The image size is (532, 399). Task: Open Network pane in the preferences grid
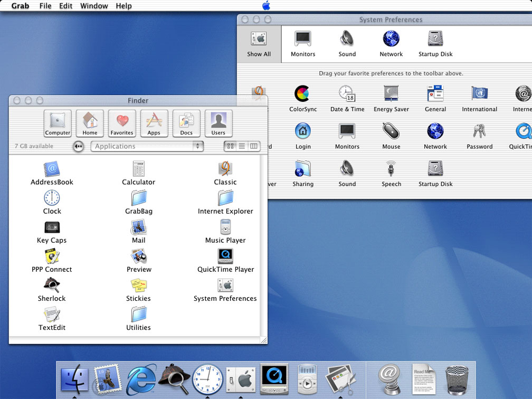[x=435, y=136]
